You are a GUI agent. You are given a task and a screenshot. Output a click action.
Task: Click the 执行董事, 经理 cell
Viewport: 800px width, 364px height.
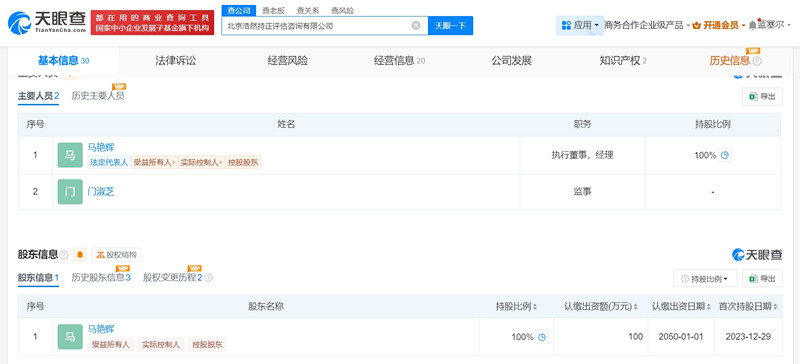(x=582, y=155)
